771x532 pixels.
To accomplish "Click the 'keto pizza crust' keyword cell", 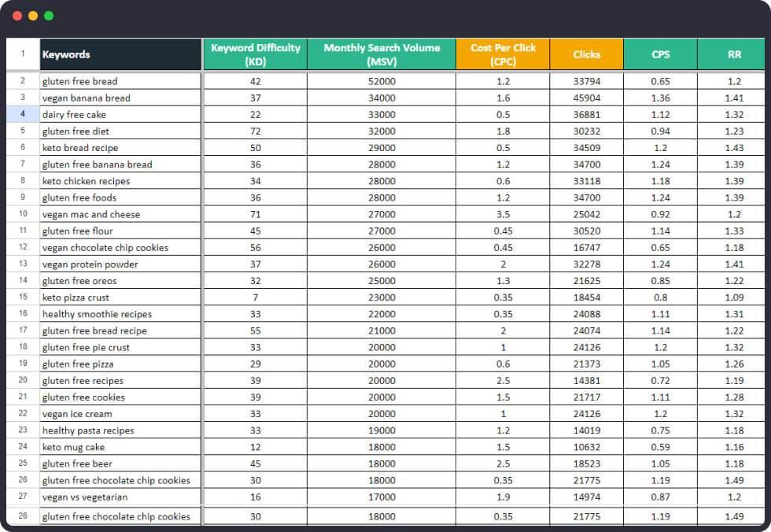I will (120, 297).
